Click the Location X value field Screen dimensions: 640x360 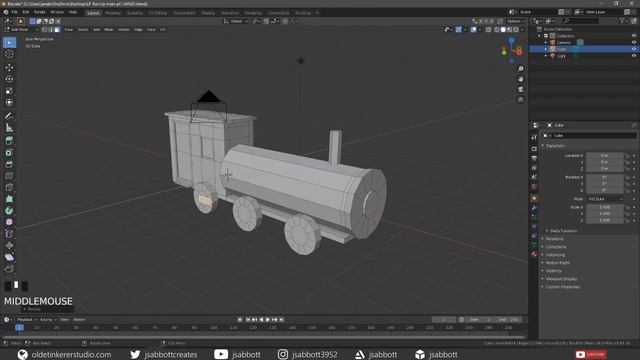click(x=604, y=156)
